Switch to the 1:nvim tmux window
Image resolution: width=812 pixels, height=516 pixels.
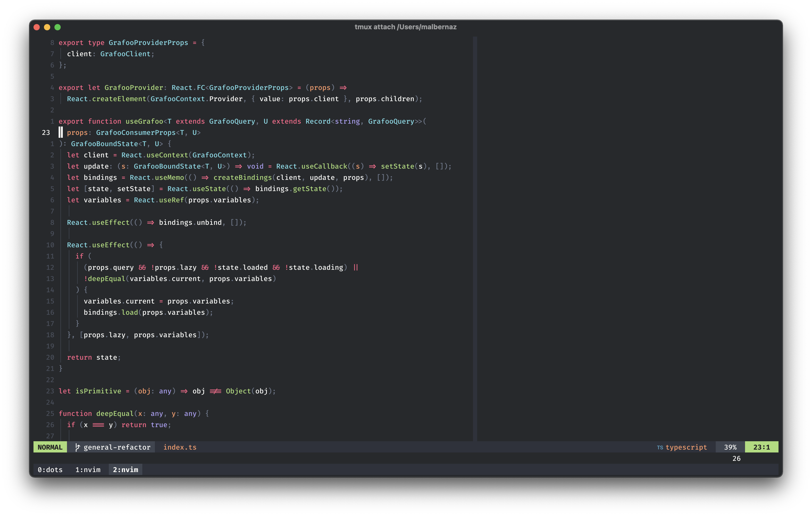coord(88,469)
